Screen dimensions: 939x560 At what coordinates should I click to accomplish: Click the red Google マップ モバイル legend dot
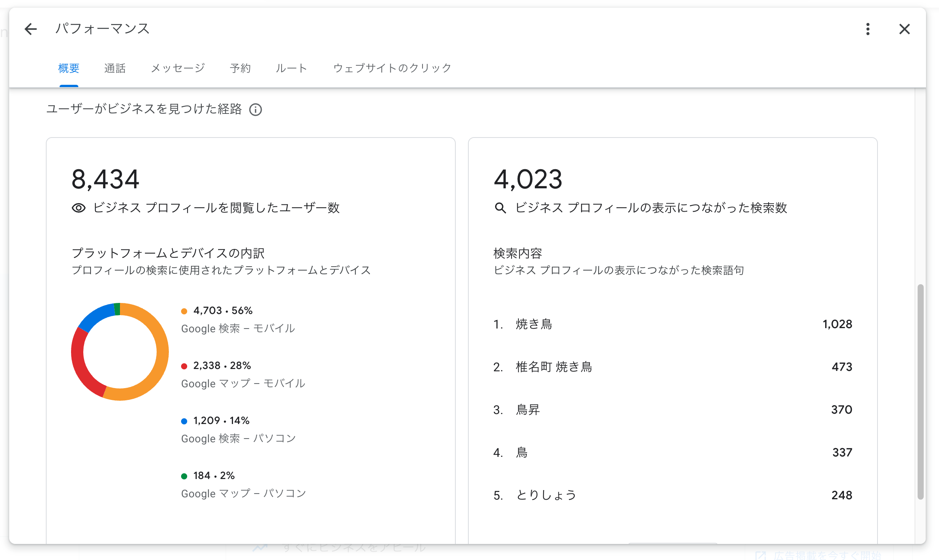184,366
